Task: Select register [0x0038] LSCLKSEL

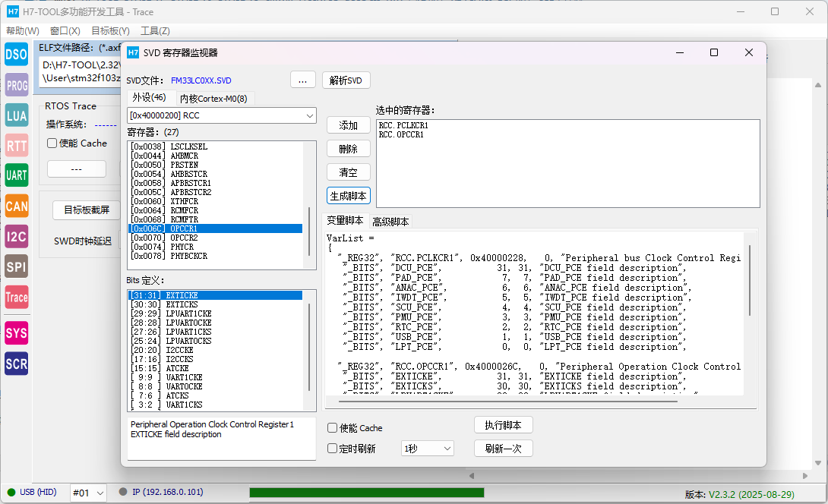Action: point(216,146)
